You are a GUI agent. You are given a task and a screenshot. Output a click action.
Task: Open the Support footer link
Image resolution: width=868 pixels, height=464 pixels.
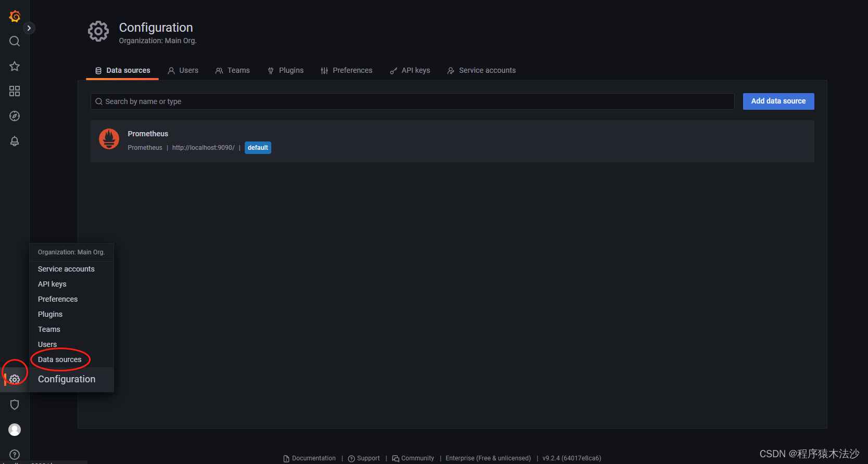coord(364,458)
